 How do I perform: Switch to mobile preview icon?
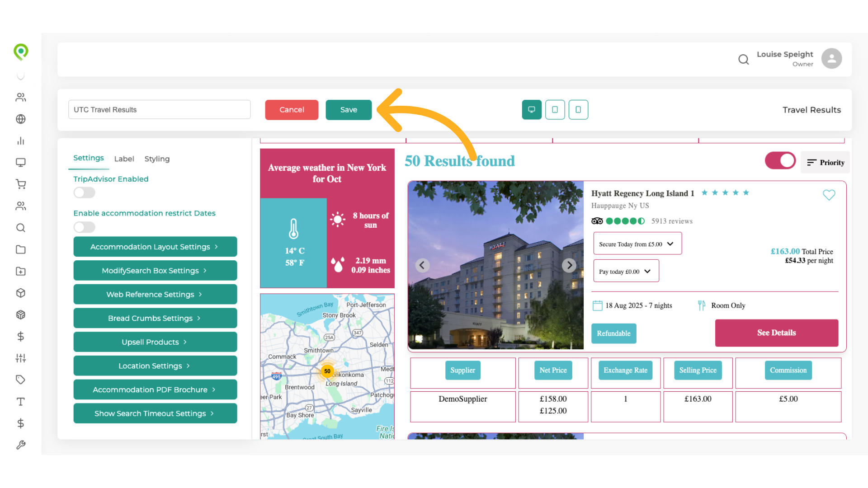pyautogui.click(x=578, y=110)
